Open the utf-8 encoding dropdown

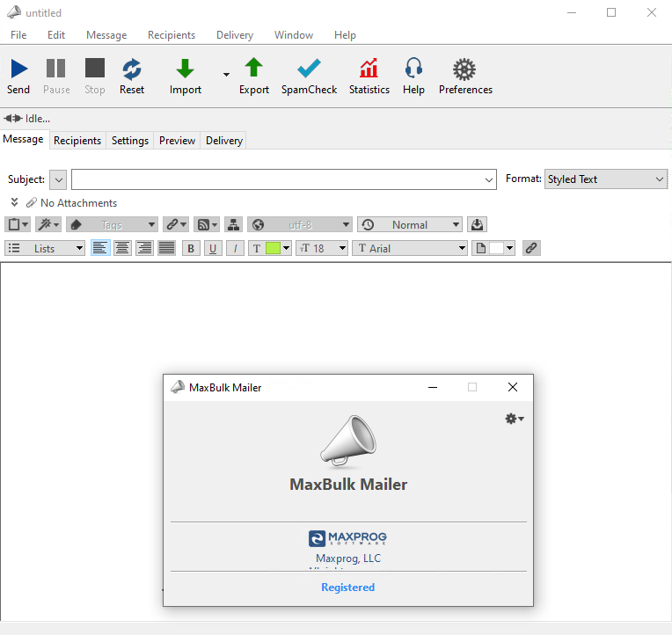pos(300,224)
